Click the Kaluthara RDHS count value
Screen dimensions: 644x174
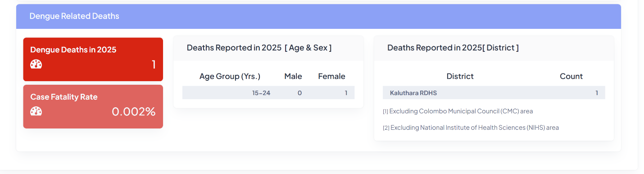click(x=597, y=93)
